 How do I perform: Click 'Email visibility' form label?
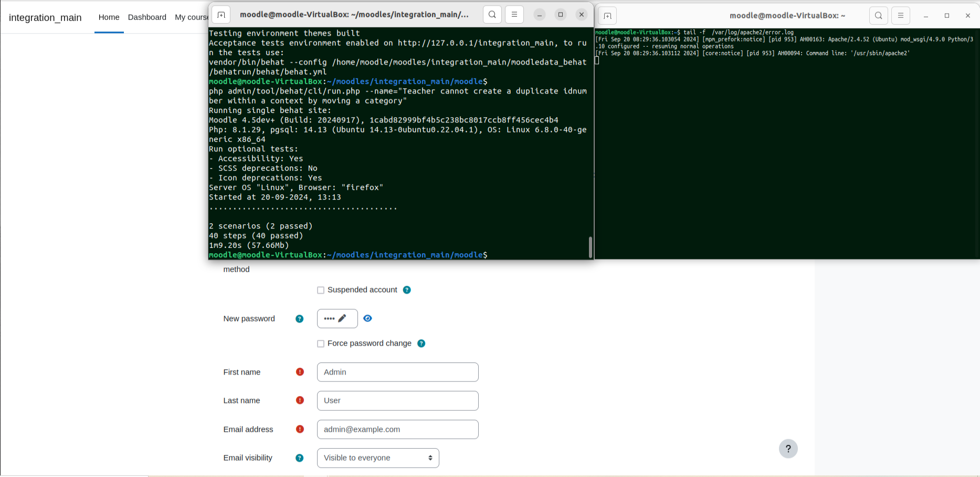(x=248, y=458)
